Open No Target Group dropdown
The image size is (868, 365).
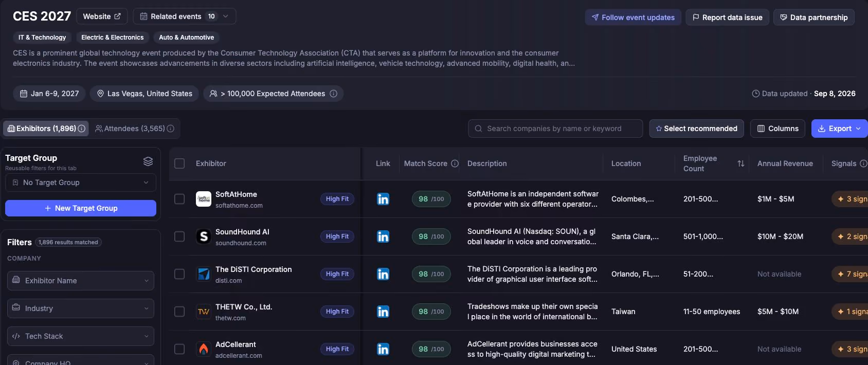pos(81,182)
